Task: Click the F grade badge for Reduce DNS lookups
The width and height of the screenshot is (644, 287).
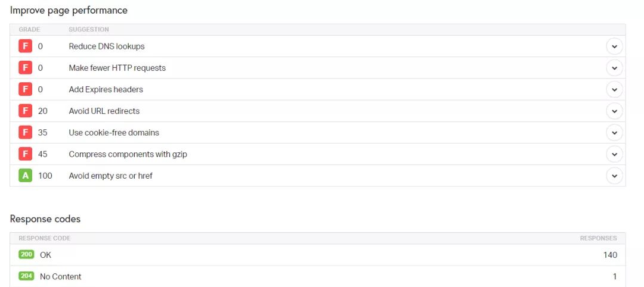Action: click(x=25, y=46)
